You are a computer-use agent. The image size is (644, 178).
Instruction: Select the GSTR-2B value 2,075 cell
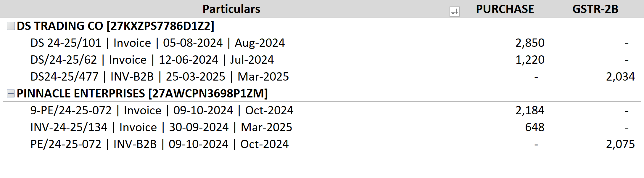pyautogui.click(x=620, y=144)
